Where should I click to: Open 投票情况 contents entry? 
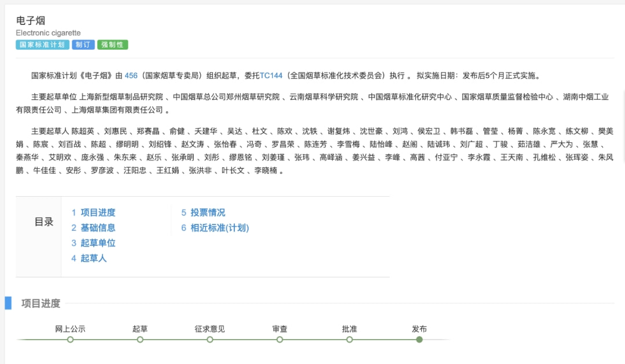[207, 212]
